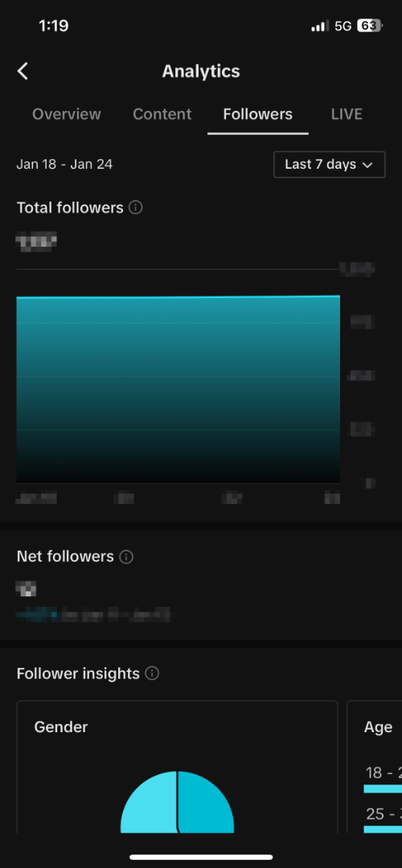This screenshot has height=868, width=402.
Task: Tap the cellular signal bars icon
Action: pos(319,26)
